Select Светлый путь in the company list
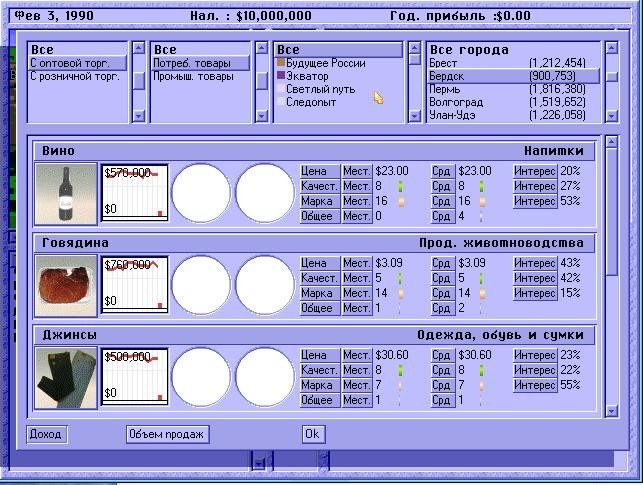The image size is (643, 485). tap(319, 89)
